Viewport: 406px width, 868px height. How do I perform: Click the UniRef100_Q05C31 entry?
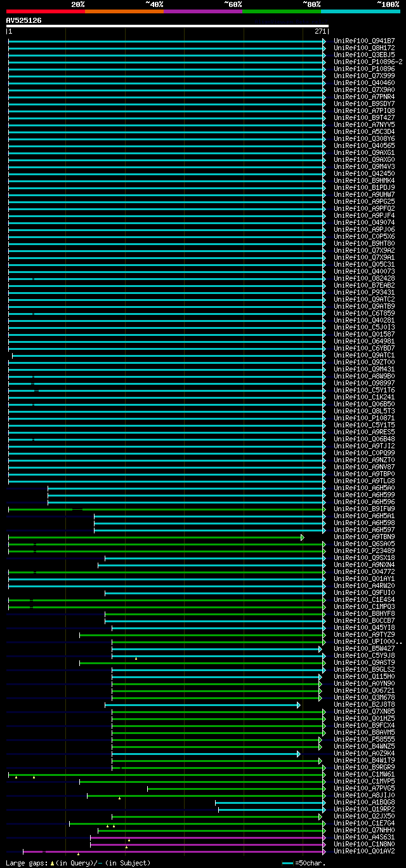point(364,264)
